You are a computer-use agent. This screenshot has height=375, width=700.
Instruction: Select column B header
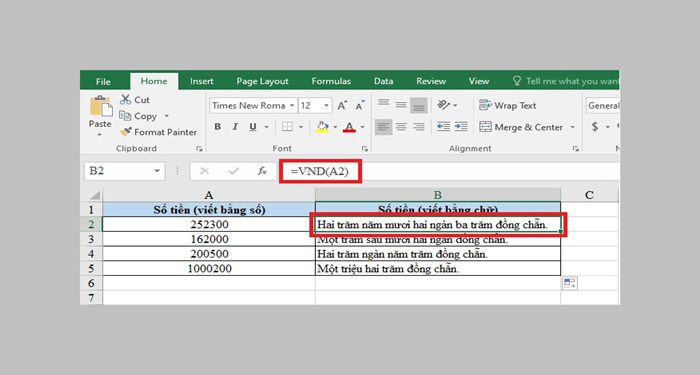pos(438,195)
